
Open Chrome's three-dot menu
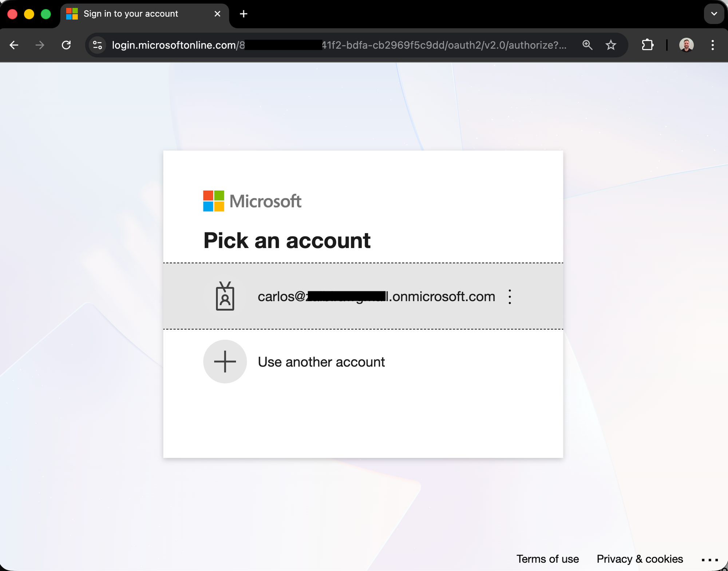[x=712, y=45]
